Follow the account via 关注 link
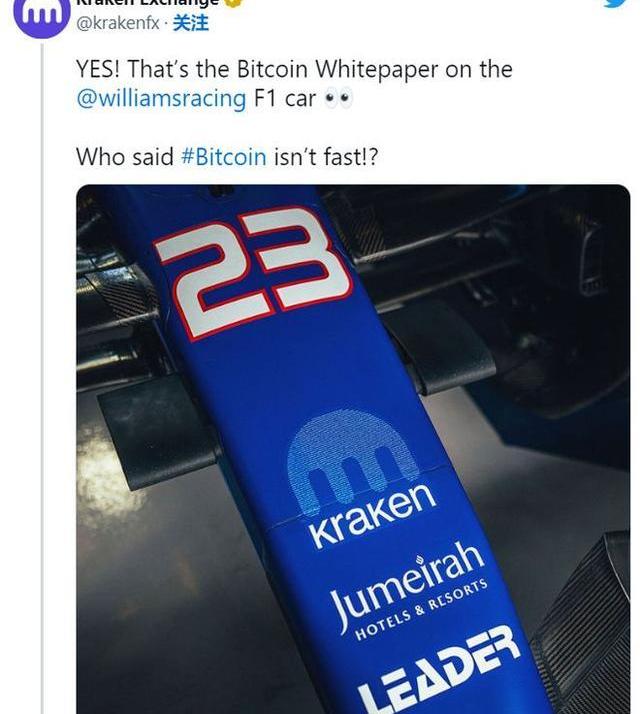This screenshot has width=640, height=714. tap(190, 23)
